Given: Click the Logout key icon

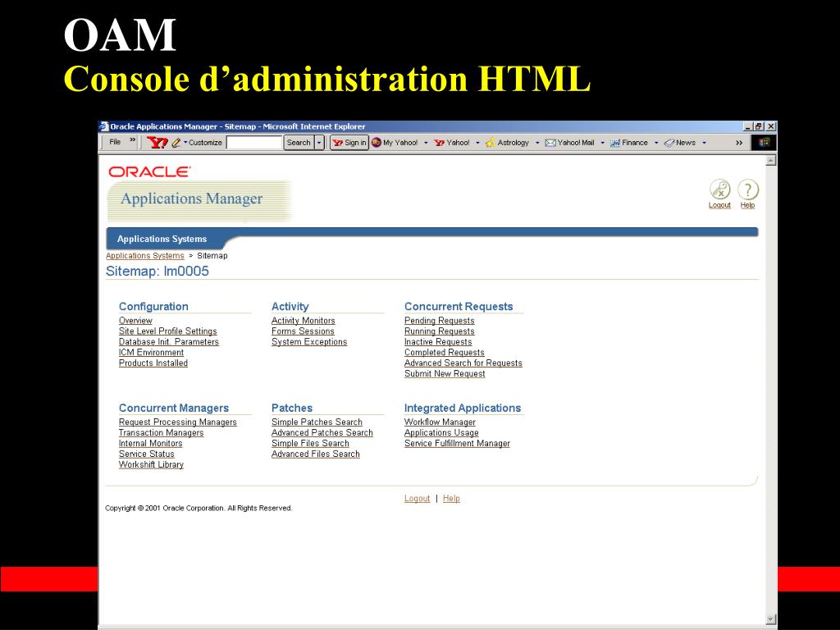Looking at the screenshot, I should [x=719, y=189].
